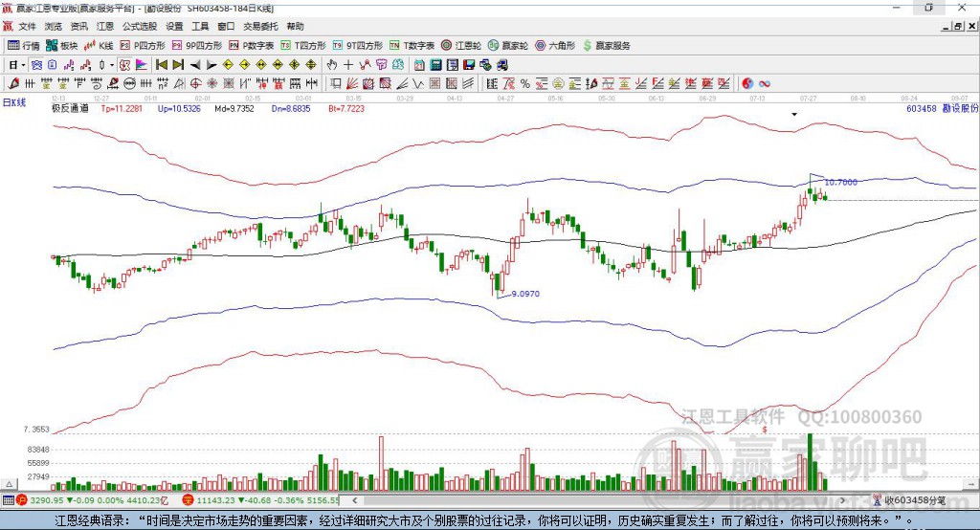The width and height of the screenshot is (980, 530).
Task: Open the 赢家轮 wheel tool
Action: 508,46
